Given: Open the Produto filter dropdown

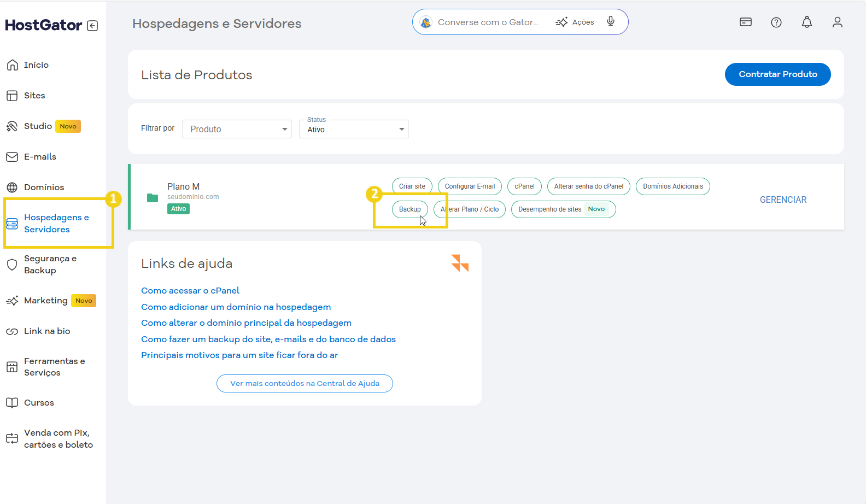Looking at the screenshot, I should [237, 129].
